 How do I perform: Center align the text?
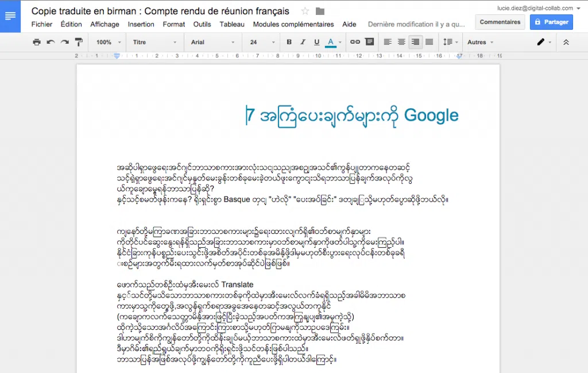[x=401, y=42]
